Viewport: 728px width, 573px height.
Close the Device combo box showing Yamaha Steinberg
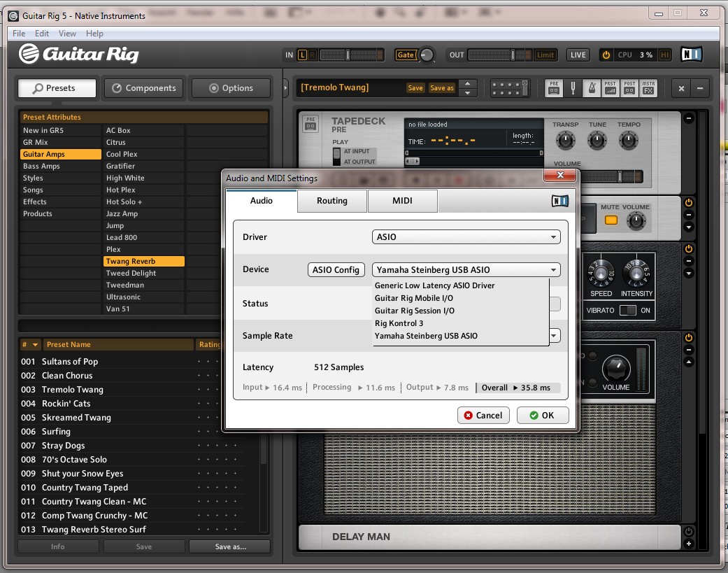(466, 270)
